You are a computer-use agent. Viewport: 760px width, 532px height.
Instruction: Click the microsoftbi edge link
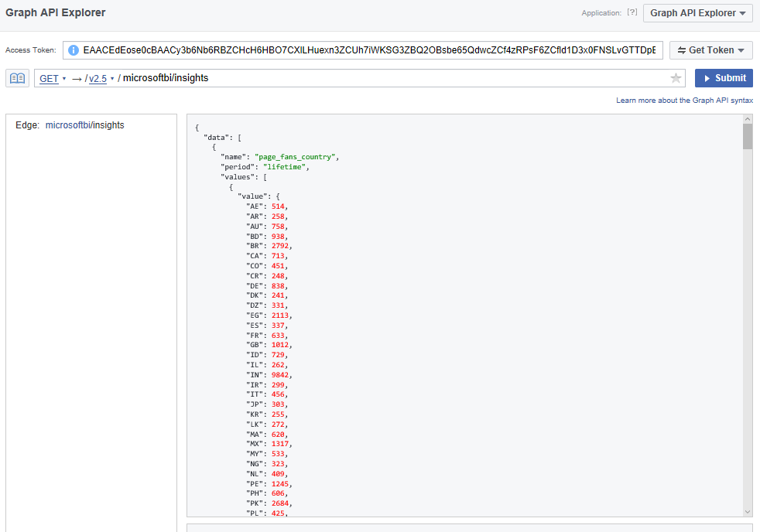(x=68, y=125)
